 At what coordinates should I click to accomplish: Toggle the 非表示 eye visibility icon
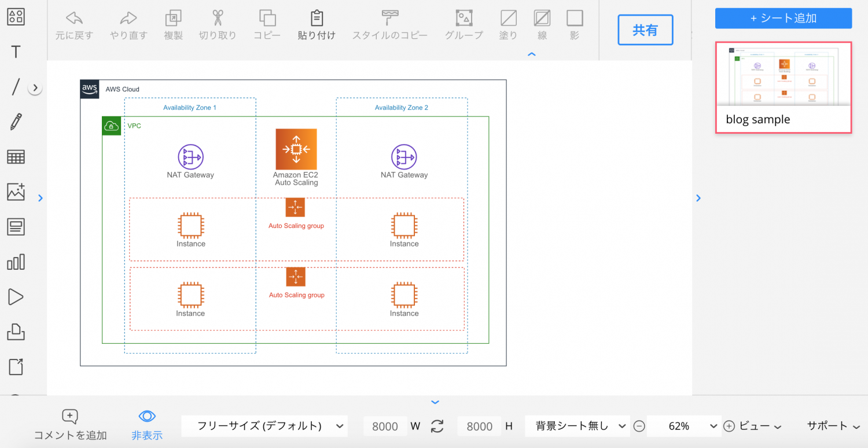pyautogui.click(x=147, y=425)
